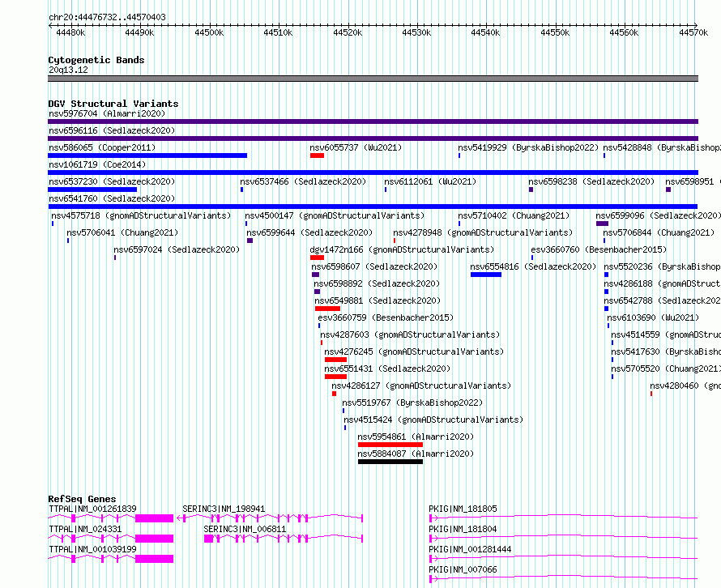Open SERINC3|NM_006811 gene label
Viewport: 721px width, 588px height.
(x=245, y=529)
